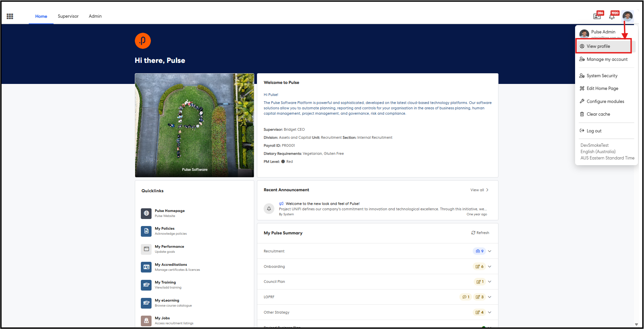The height and width of the screenshot is (329, 644).
Task: Switch to the Supervisor tab
Action: pyautogui.click(x=68, y=16)
